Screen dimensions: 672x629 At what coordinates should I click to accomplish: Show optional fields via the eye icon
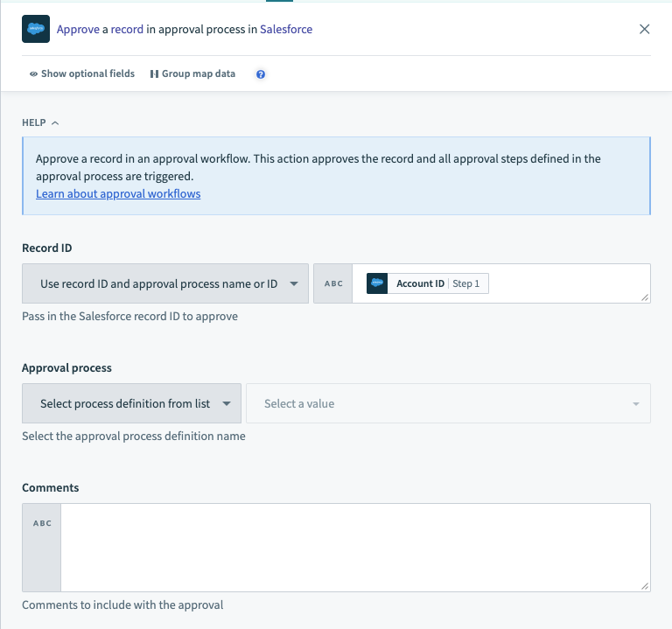coord(33,74)
